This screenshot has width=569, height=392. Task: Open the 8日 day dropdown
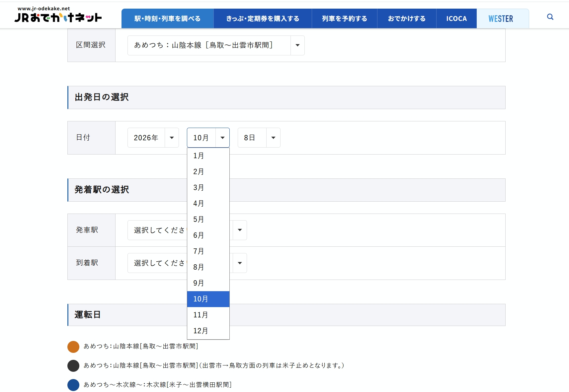(x=259, y=138)
